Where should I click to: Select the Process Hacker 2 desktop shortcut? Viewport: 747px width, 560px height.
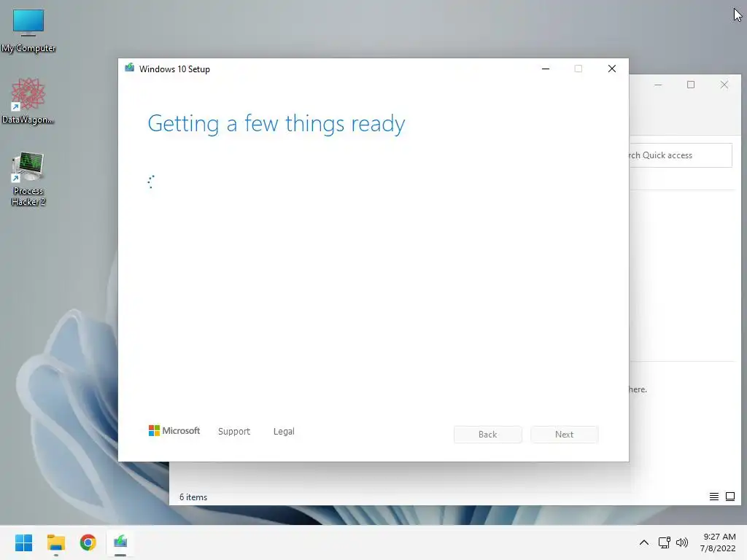[28, 179]
